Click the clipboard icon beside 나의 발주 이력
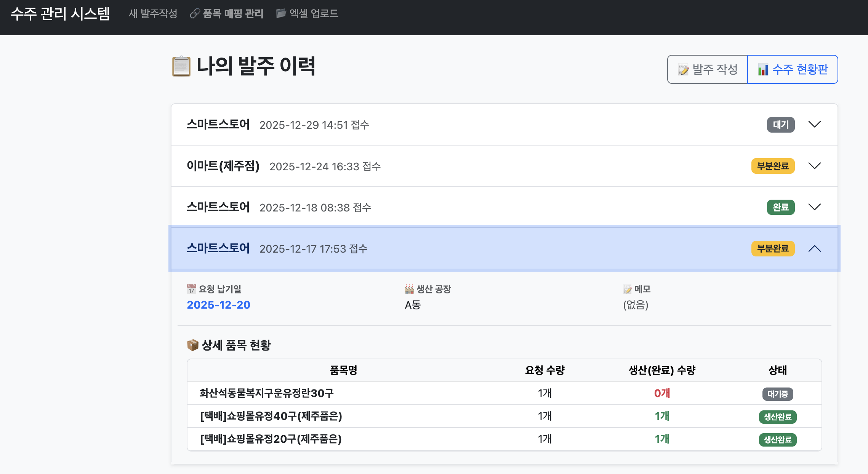This screenshot has height=474, width=868. 181,66
